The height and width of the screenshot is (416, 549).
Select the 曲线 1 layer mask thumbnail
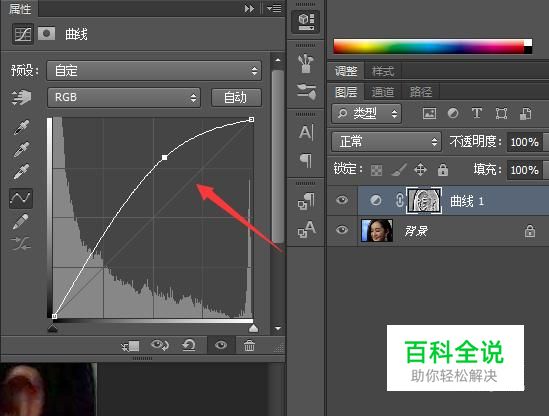pos(424,200)
